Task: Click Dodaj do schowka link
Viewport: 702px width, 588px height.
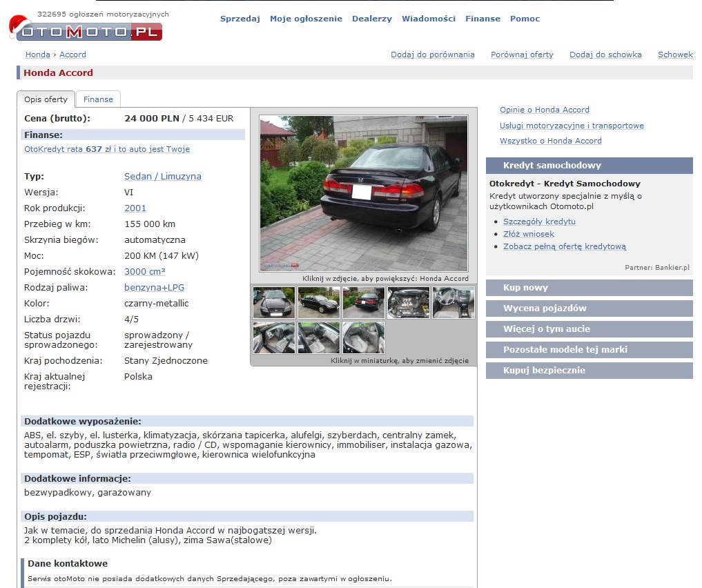Action: (x=605, y=54)
